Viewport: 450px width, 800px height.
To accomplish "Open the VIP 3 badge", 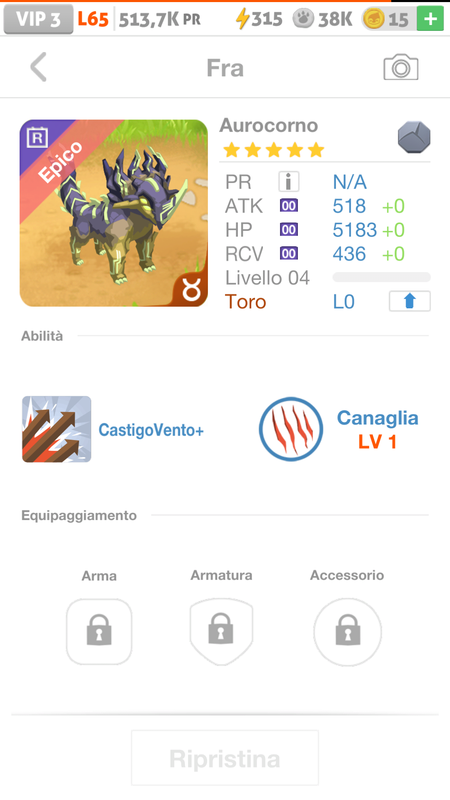I will click(x=38, y=19).
